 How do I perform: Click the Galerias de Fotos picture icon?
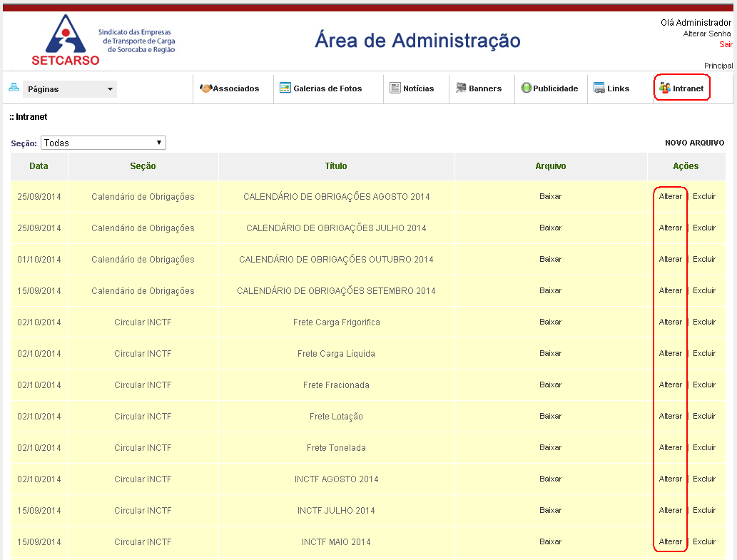(x=285, y=88)
